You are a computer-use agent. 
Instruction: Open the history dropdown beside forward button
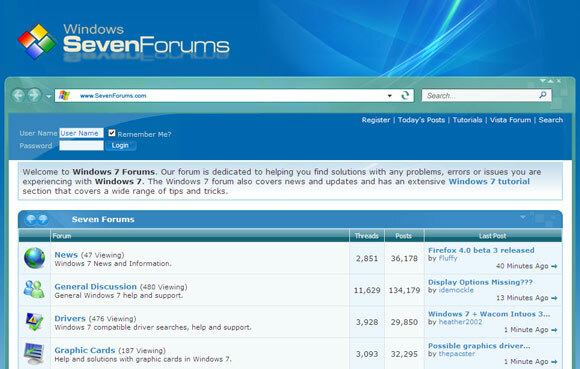pyautogui.click(x=48, y=97)
